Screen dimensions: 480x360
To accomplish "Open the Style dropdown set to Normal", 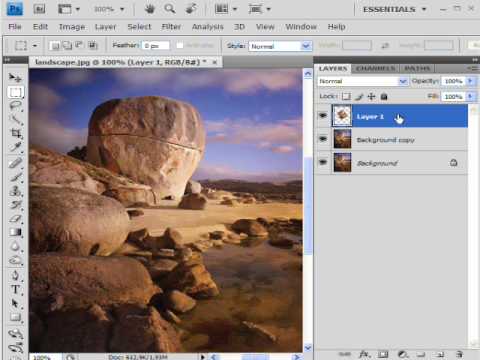I will tap(280, 46).
